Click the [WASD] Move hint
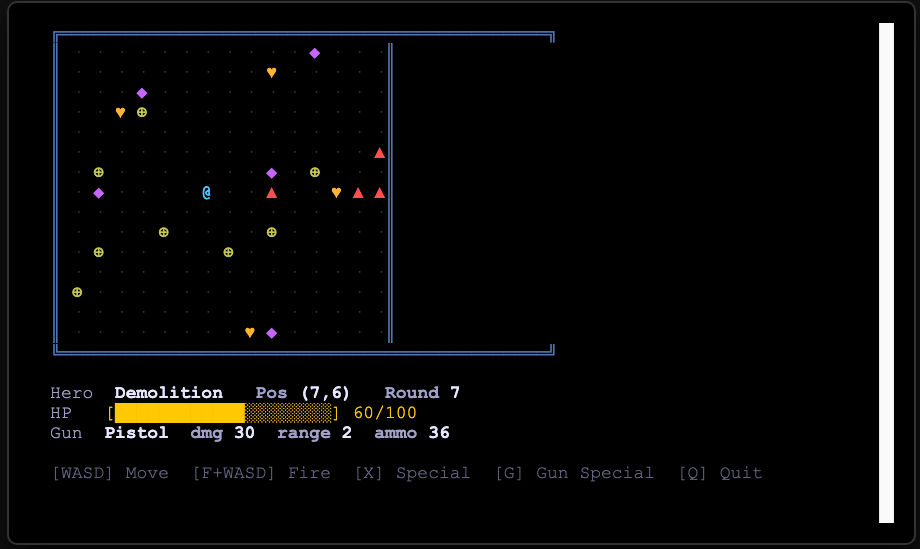Image resolution: width=920 pixels, height=549 pixels. point(110,473)
